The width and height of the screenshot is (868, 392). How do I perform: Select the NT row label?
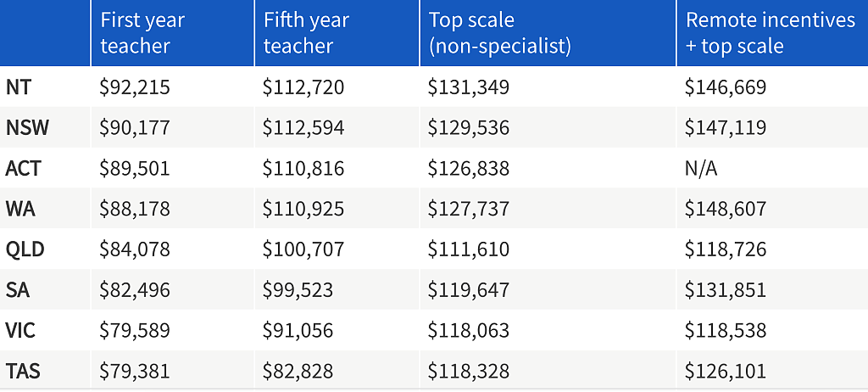18,87
